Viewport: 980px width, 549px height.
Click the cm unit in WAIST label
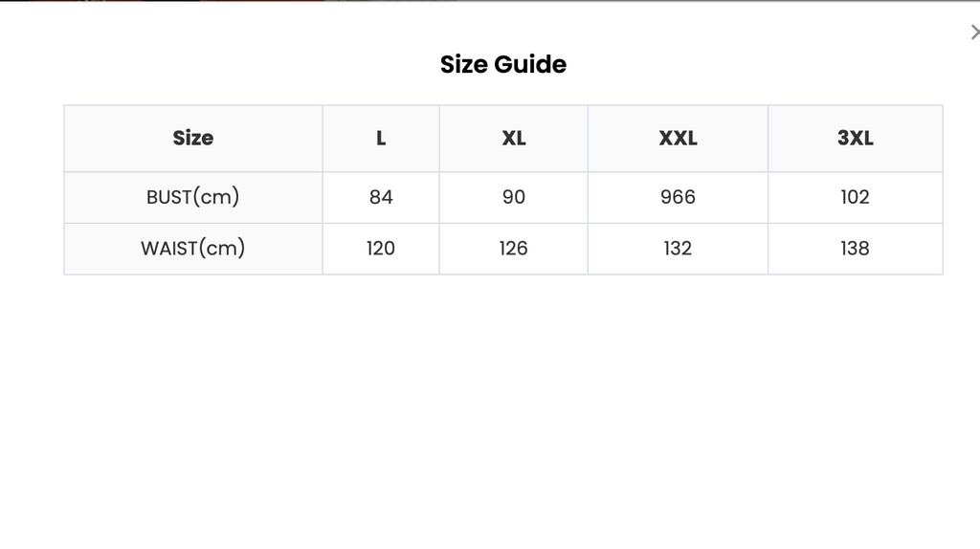pyautogui.click(x=222, y=250)
